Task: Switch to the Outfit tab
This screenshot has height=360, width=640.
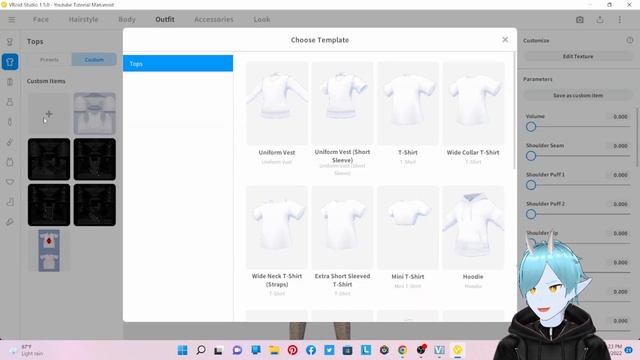Action: (165, 20)
